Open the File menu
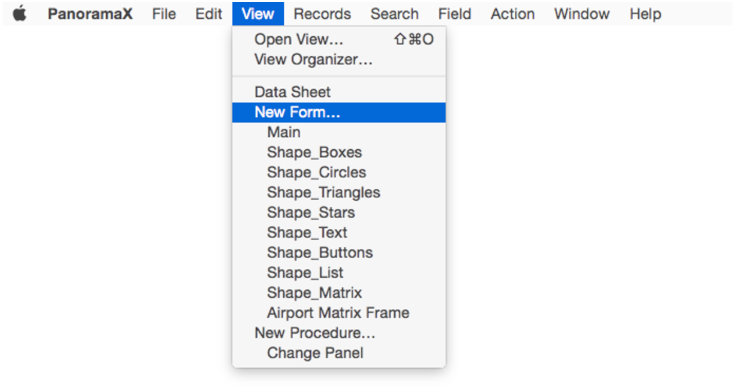This screenshot has height=392, width=735. pos(164,14)
